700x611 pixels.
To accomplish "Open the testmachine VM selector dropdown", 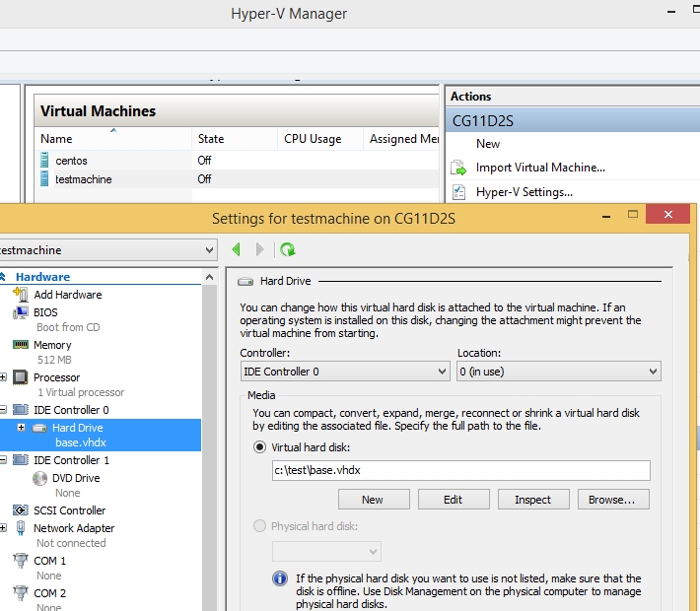I will (107, 250).
